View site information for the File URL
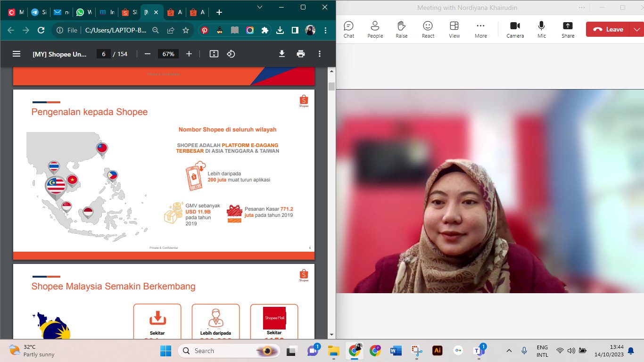The height and width of the screenshot is (362, 644). pos(66,30)
